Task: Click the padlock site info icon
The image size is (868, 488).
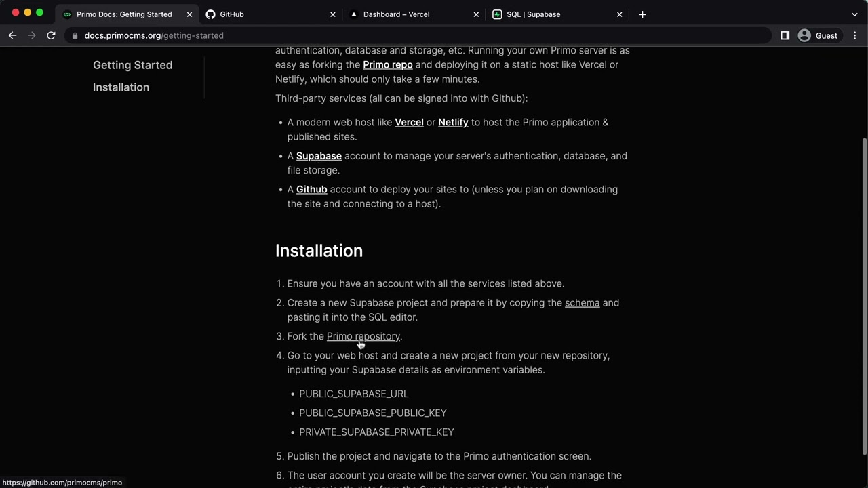Action: click(x=75, y=35)
